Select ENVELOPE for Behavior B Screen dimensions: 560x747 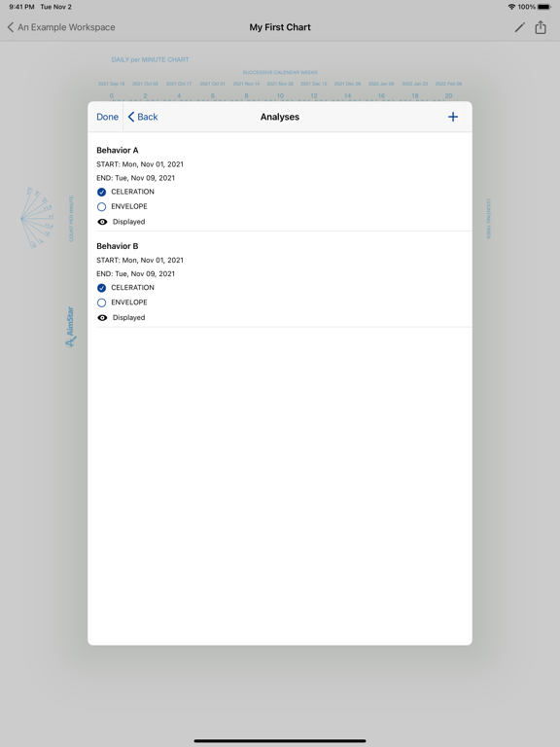tap(101, 302)
